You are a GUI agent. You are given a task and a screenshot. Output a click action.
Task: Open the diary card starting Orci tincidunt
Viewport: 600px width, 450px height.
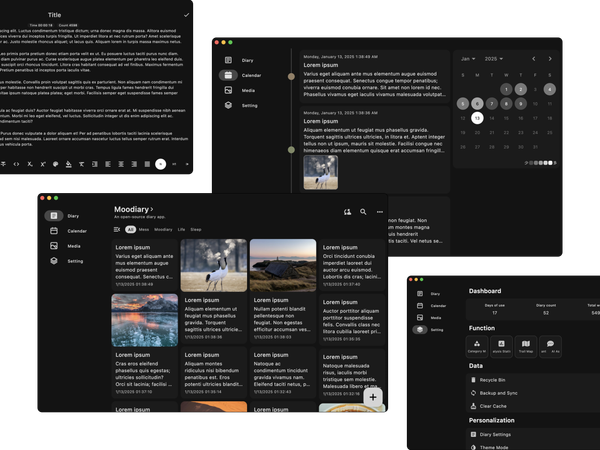352,265
